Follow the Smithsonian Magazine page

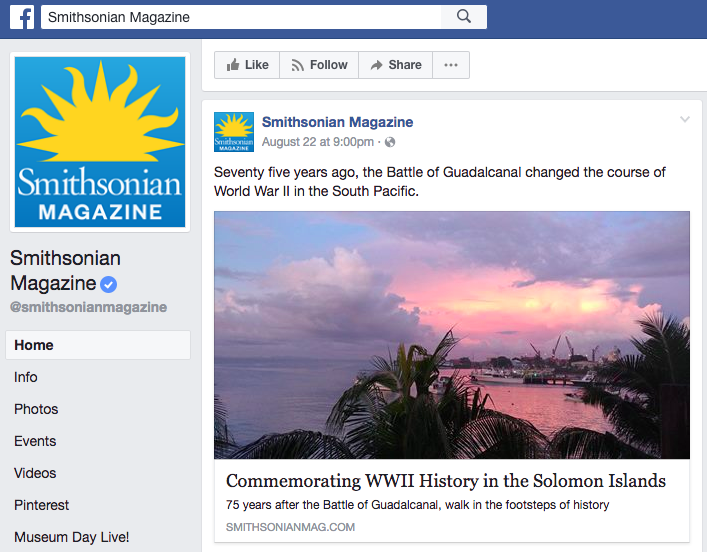[x=319, y=65]
